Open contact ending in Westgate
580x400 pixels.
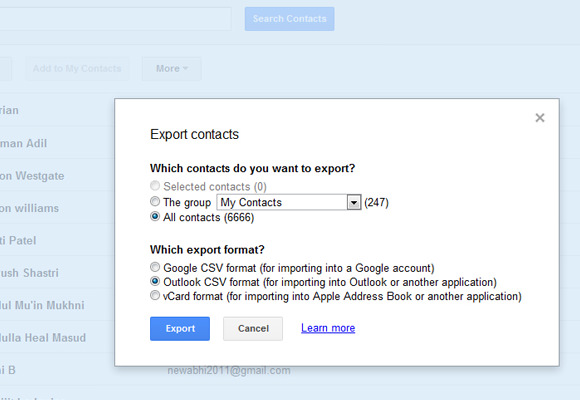(32, 176)
